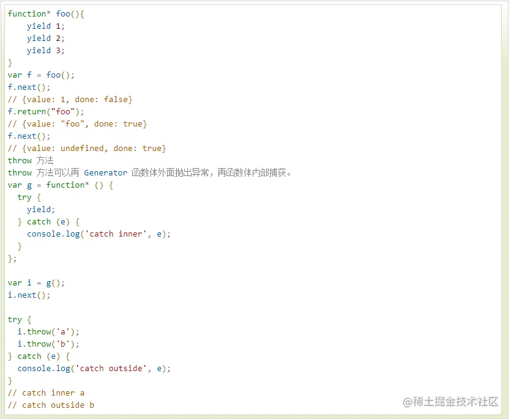This screenshot has height=420, width=511.
Task: Click the 稀土掘金技术社区 watermark
Action: pos(452,402)
